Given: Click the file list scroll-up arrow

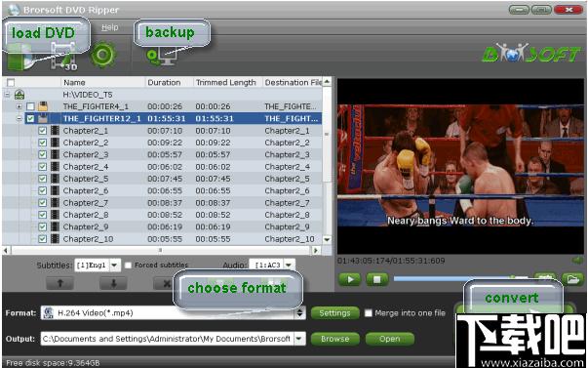Looking at the screenshot, I should tap(327, 81).
